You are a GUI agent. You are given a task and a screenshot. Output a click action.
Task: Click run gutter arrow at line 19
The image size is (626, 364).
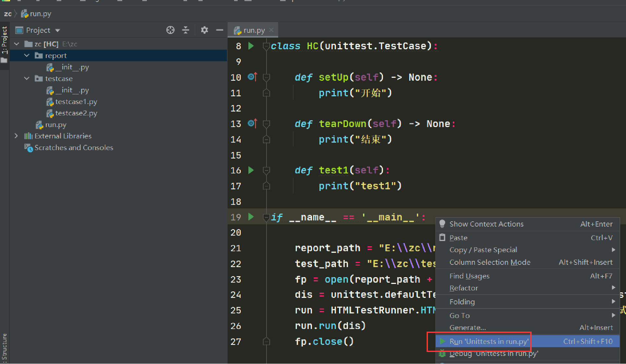pos(251,217)
